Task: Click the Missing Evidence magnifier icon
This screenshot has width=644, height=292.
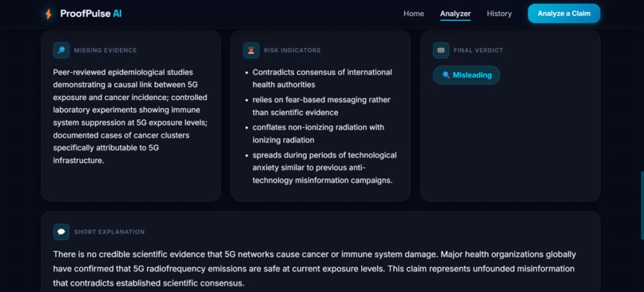Action: tap(62, 50)
